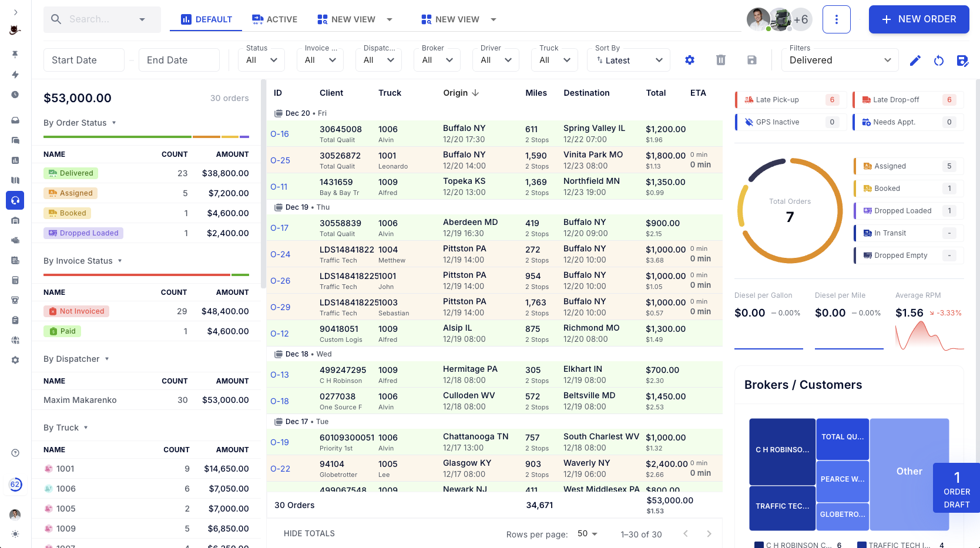Click the Start Date input field

[84, 60]
